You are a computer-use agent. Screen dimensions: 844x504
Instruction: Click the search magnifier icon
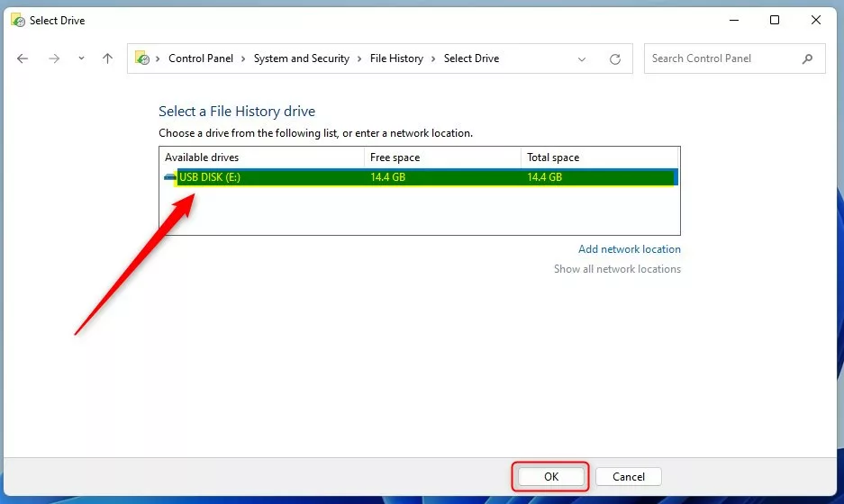coord(807,58)
